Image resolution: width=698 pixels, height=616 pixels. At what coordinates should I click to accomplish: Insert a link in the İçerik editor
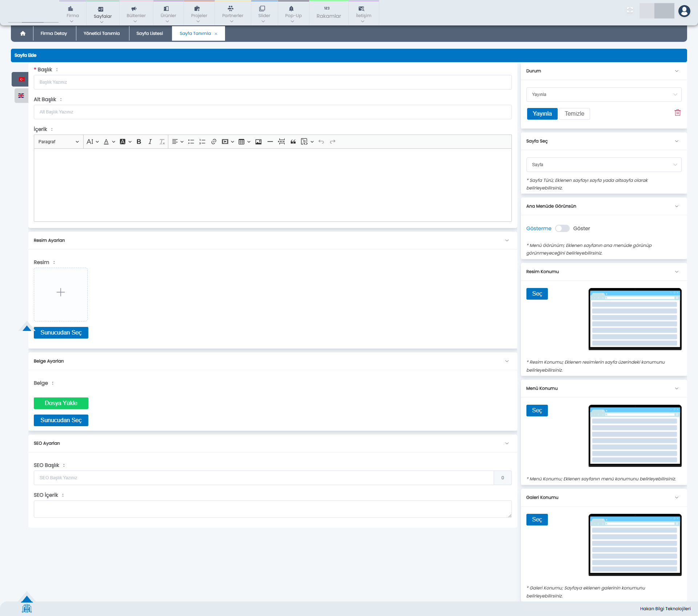[214, 142]
